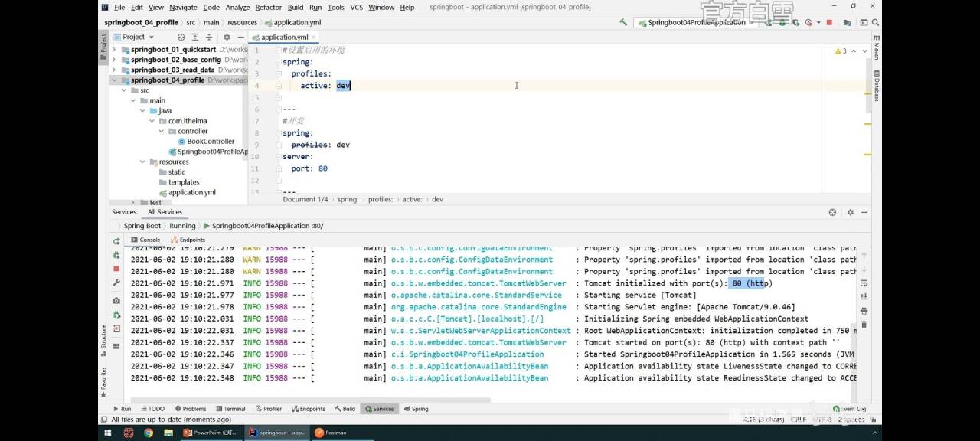The height and width of the screenshot is (441, 980).
Task: Stop the running application in top toolbar
Action: 829,23
